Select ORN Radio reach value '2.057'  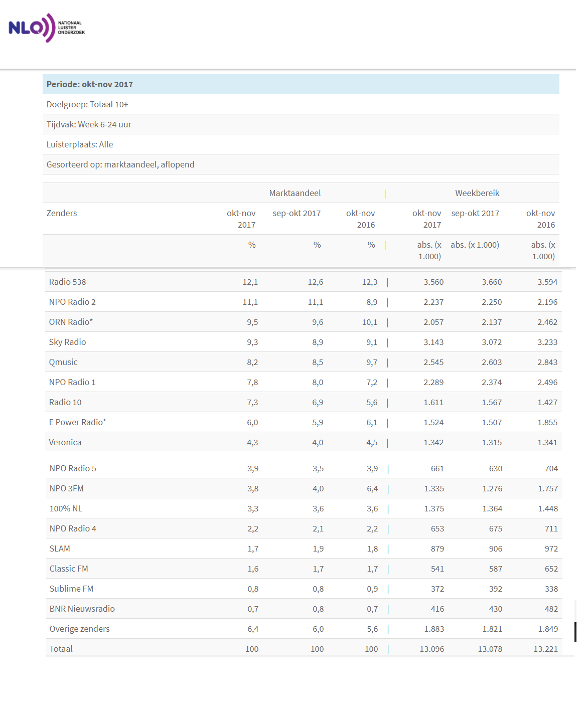[433, 322]
